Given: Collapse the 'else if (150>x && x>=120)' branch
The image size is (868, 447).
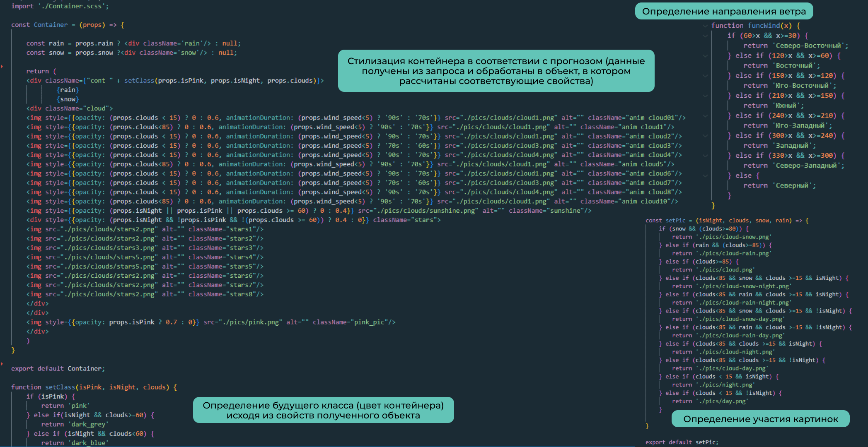Looking at the screenshot, I should point(705,76).
